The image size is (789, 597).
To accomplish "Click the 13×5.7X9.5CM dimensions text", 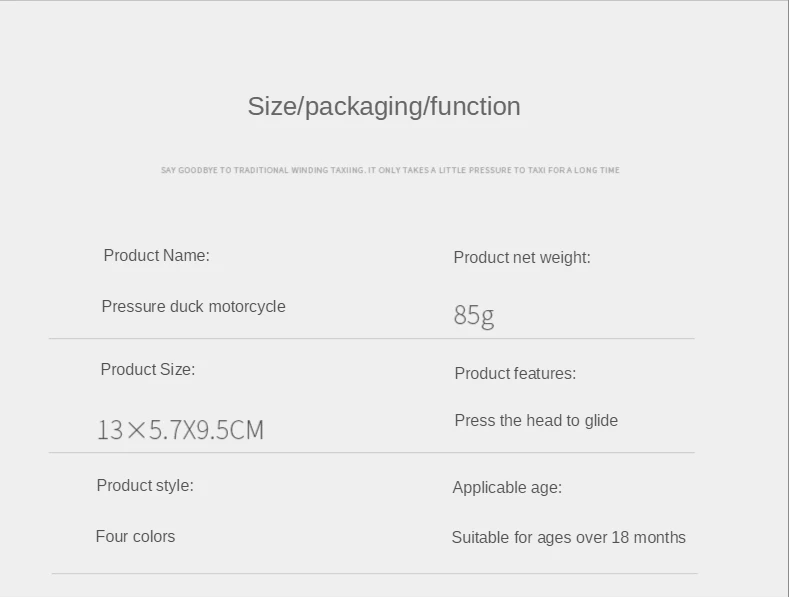I will click(180, 430).
